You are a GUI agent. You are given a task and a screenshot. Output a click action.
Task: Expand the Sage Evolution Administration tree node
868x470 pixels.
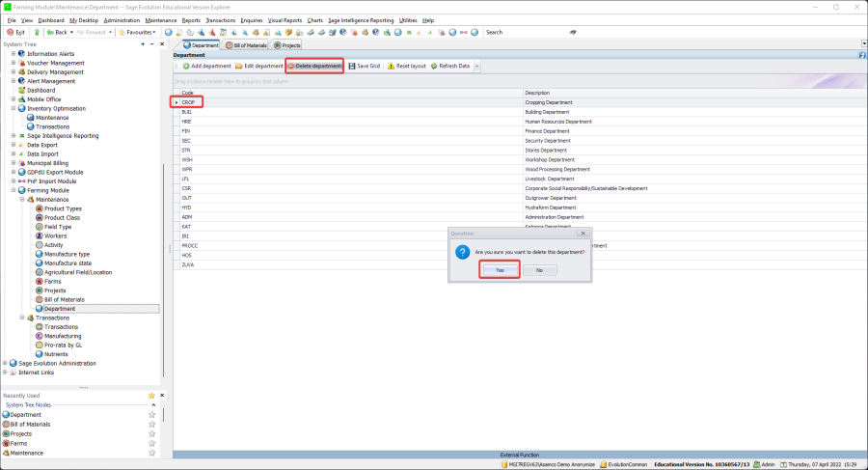click(x=6, y=363)
